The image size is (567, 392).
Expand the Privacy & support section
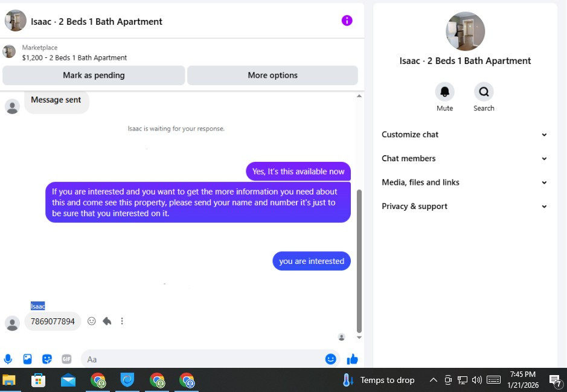pyautogui.click(x=464, y=206)
